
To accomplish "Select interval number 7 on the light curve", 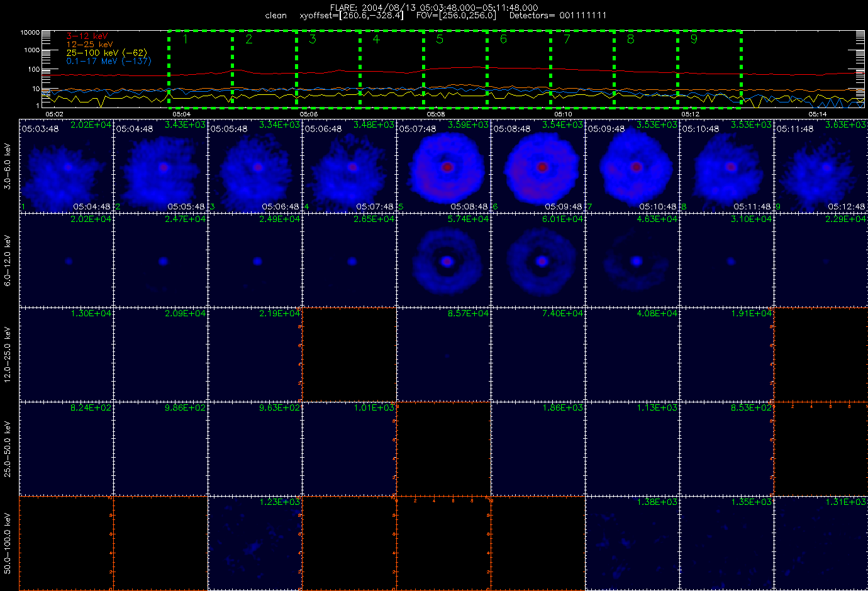I will point(582,69).
